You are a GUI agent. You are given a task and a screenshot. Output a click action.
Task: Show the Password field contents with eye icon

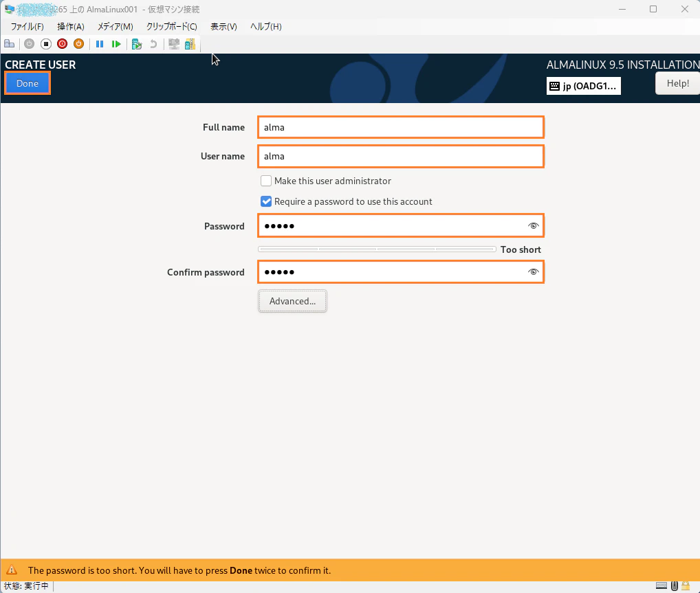(x=533, y=226)
